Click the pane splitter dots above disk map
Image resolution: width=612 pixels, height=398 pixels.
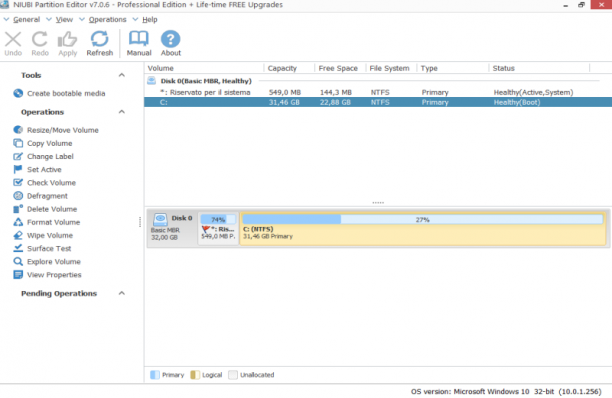pyautogui.click(x=378, y=203)
